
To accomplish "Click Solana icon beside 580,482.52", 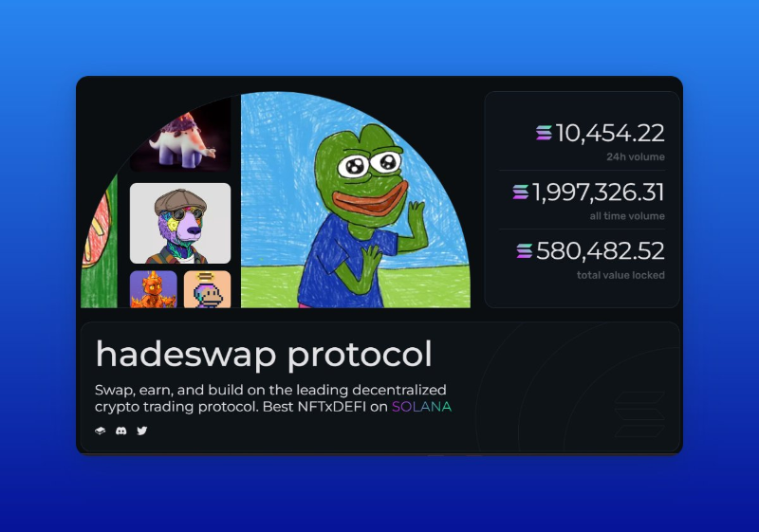I will pyautogui.click(x=525, y=251).
